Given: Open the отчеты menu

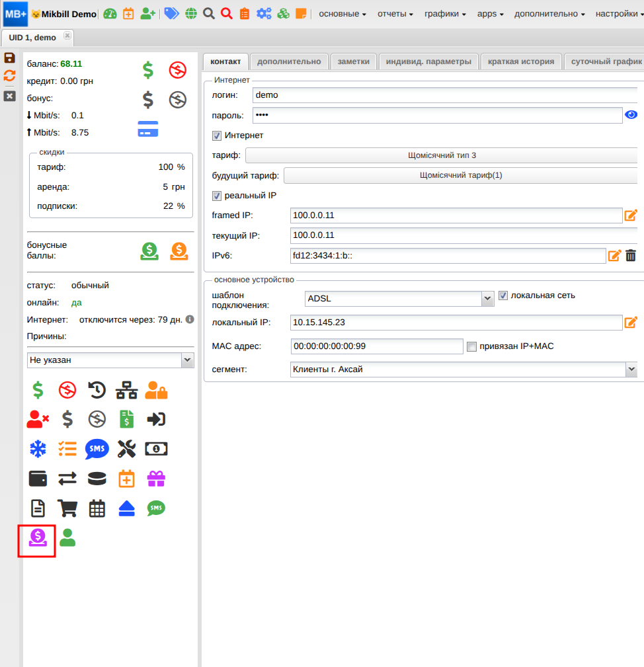Looking at the screenshot, I should pos(395,14).
